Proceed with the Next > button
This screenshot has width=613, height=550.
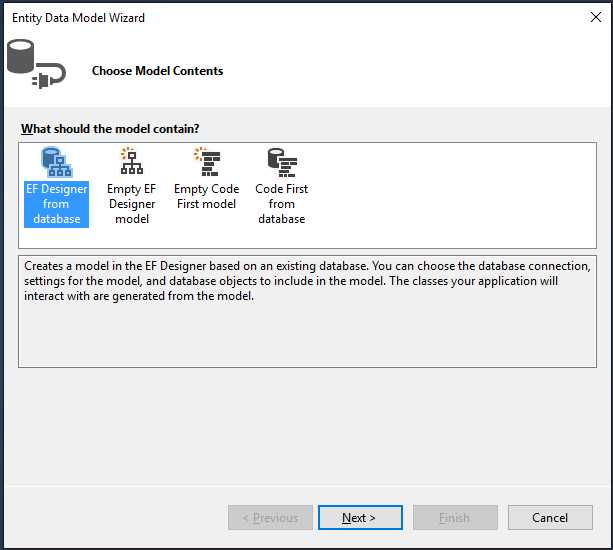tap(360, 518)
